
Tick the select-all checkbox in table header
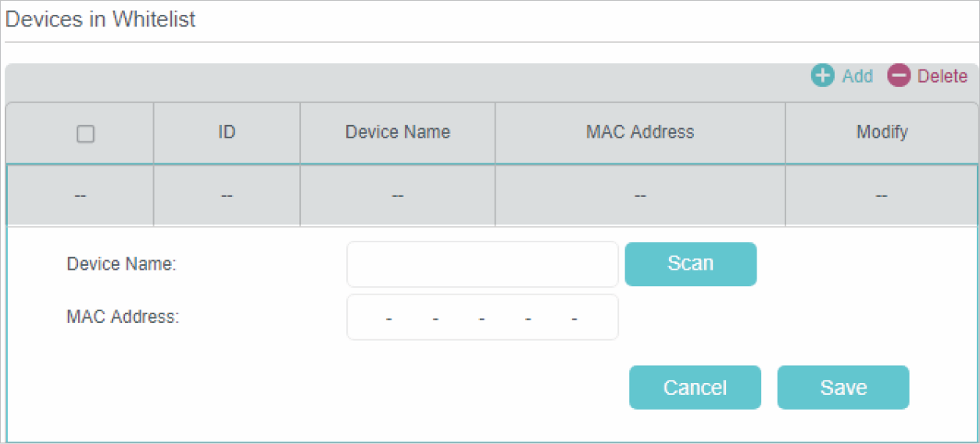tap(85, 134)
